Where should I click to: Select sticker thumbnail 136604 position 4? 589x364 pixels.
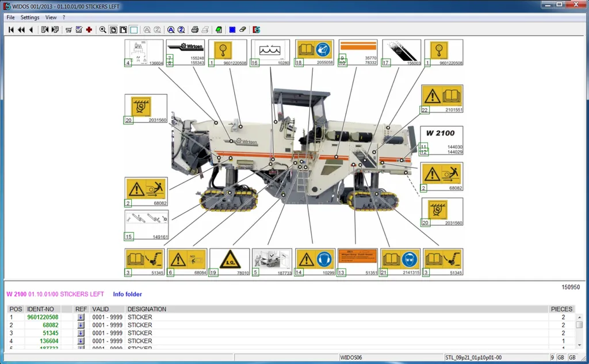pyautogui.click(x=144, y=52)
